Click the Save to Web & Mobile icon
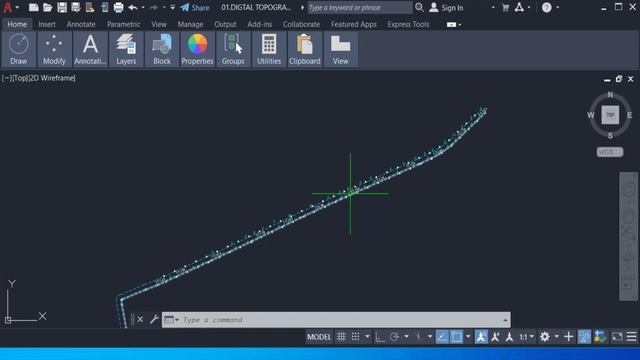640x360 pixels. point(104,7)
